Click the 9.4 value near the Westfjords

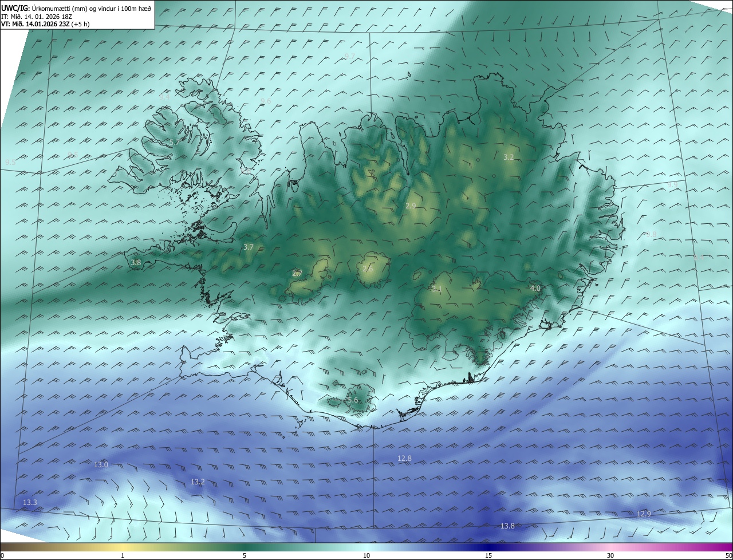[x=164, y=97]
